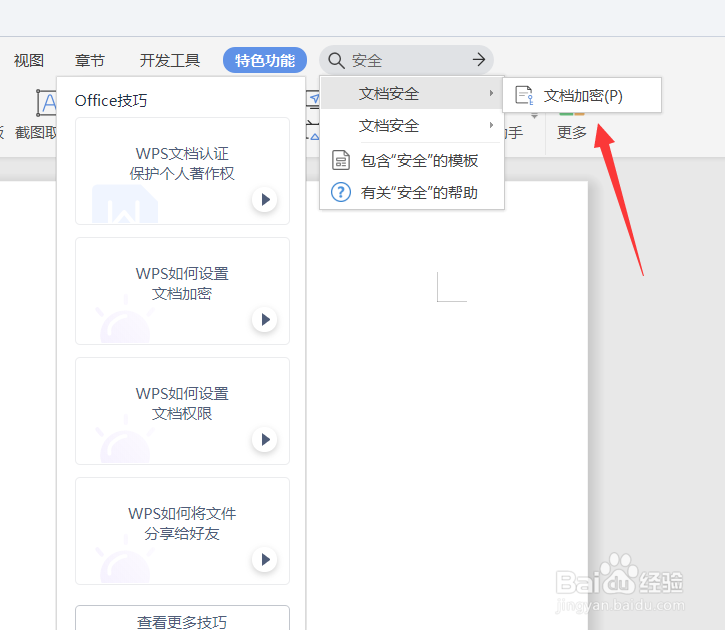Image resolution: width=725 pixels, height=630 pixels.
Task: Open the WPS如何将文件分享给好友 card
Action: (x=182, y=531)
